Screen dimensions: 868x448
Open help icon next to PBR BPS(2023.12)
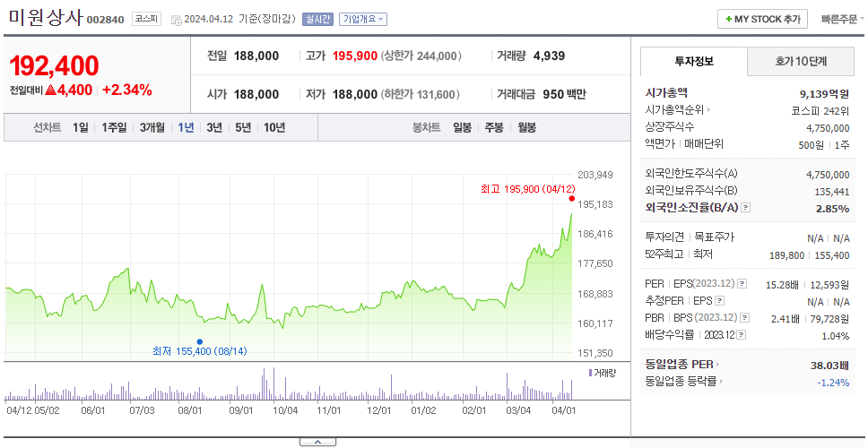tap(746, 318)
